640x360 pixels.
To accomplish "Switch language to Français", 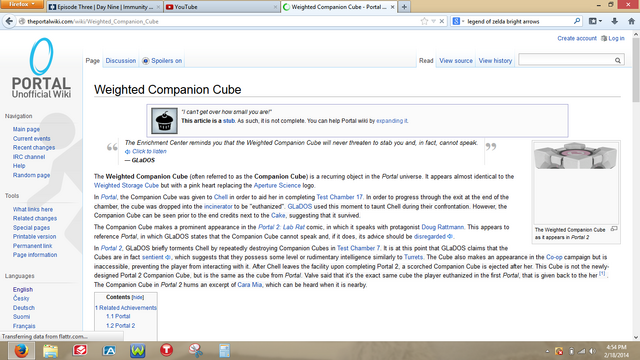I will 24,326.
